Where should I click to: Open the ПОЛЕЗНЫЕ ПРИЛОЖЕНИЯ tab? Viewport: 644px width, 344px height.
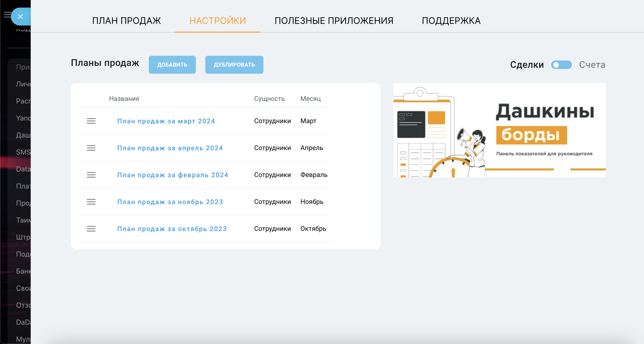pos(334,21)
